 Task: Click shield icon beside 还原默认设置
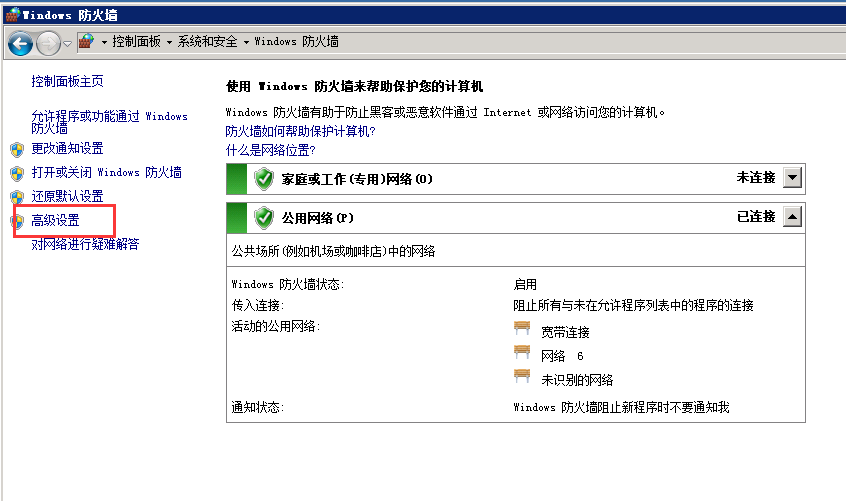(17, 197)
